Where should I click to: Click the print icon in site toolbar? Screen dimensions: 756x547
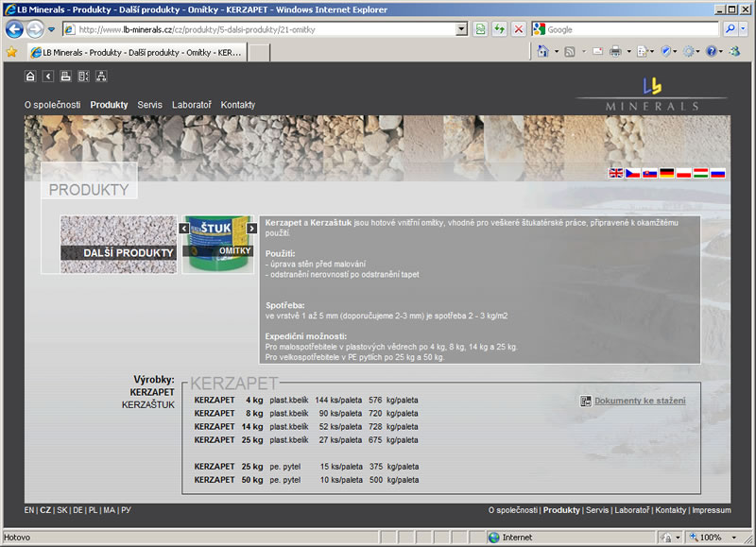pos(65,77)
